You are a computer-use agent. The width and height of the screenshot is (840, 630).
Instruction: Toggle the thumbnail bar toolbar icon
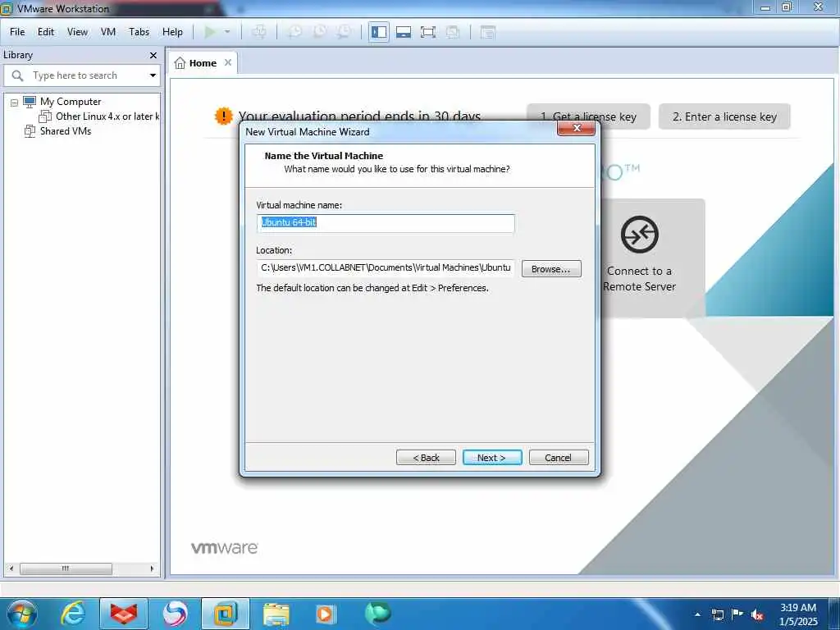pos(404,32)
